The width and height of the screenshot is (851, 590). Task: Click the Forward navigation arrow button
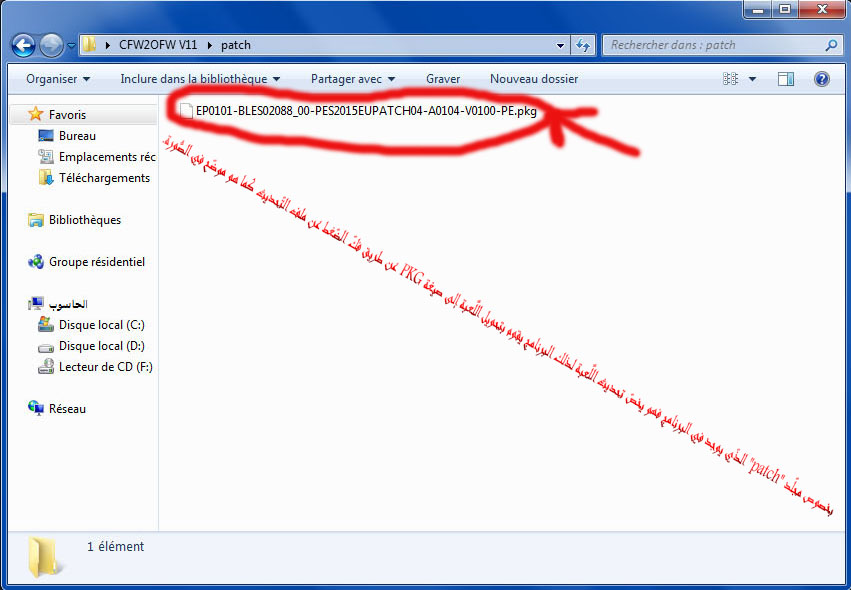pyautogui.click(x=52, y=45)
